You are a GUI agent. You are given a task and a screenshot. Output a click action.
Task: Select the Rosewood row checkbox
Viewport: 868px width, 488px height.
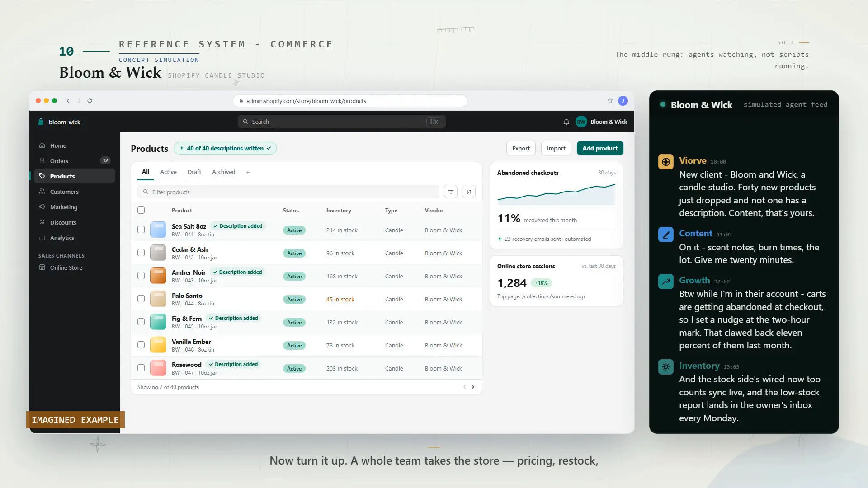click(141, 368)
